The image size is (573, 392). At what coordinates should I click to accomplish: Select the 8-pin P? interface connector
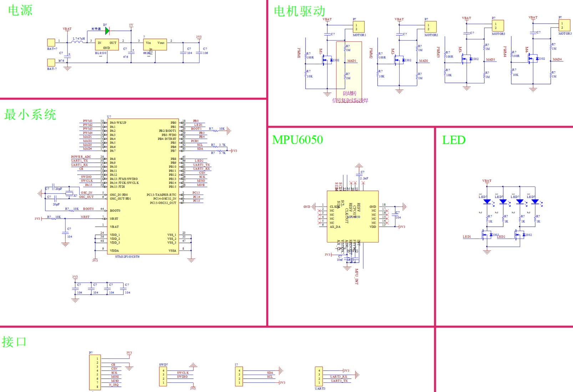95,372
